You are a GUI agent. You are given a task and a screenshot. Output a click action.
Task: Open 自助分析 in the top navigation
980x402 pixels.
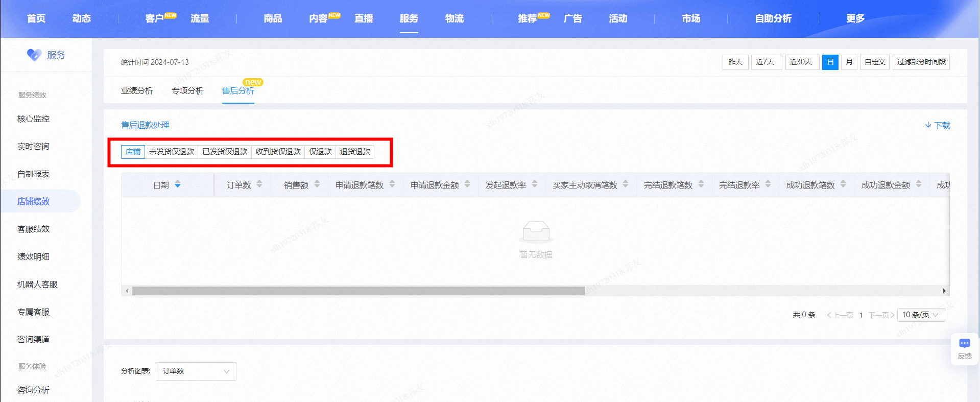point(773,18)
